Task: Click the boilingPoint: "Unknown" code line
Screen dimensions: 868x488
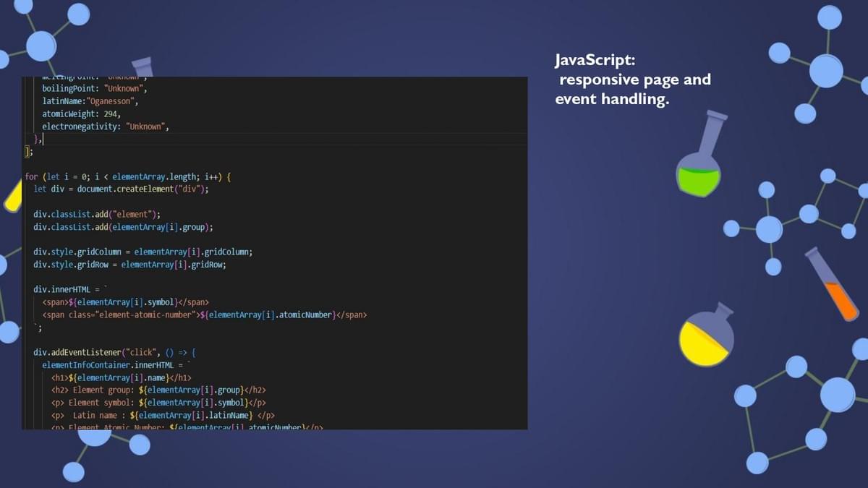Action: 95,88
